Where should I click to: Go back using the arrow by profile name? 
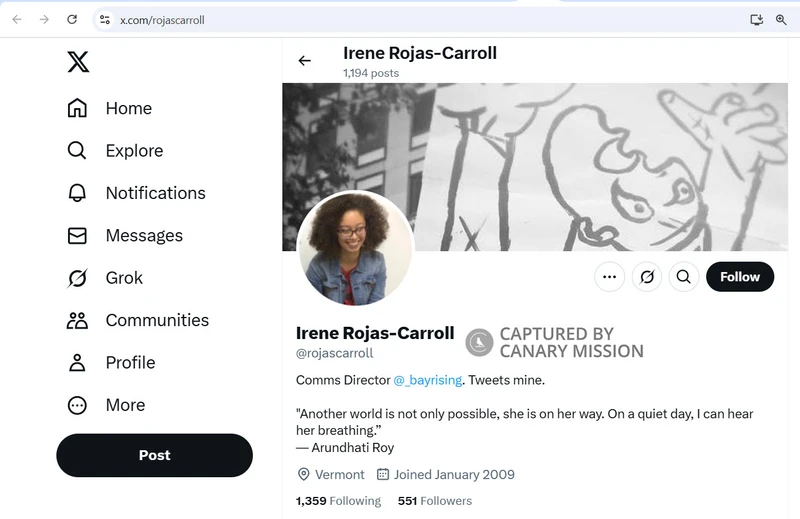coord(305,61)
